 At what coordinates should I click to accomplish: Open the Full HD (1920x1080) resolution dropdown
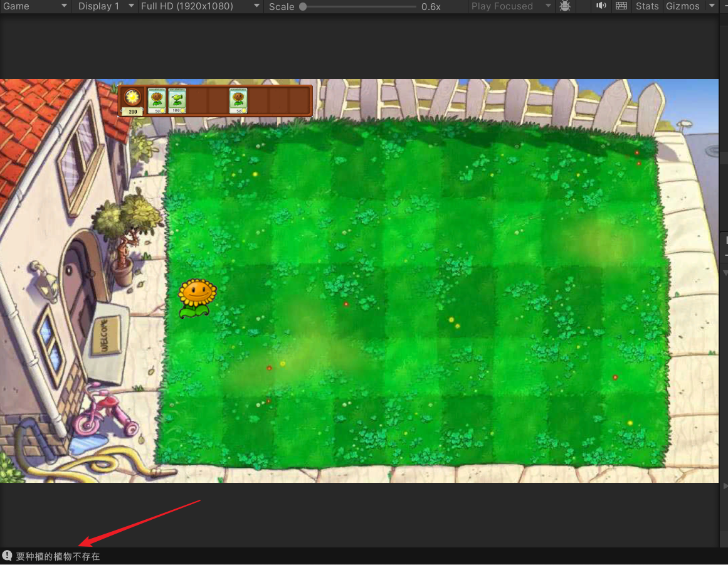[199, 6]
